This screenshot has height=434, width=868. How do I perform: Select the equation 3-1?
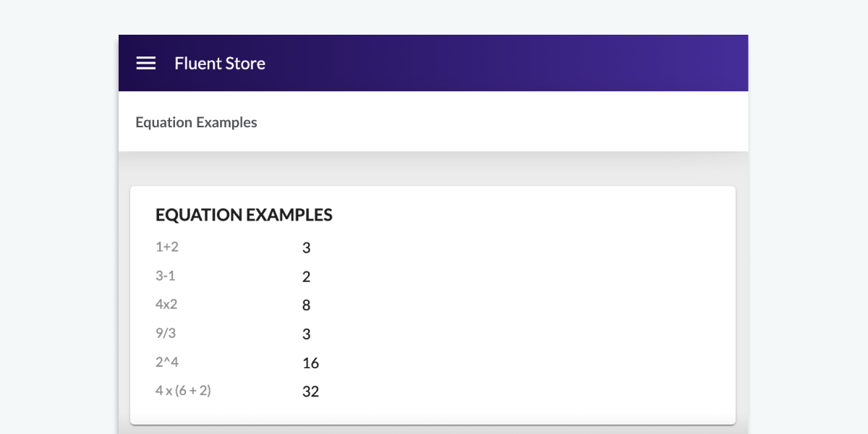click(x=166, y=276)
